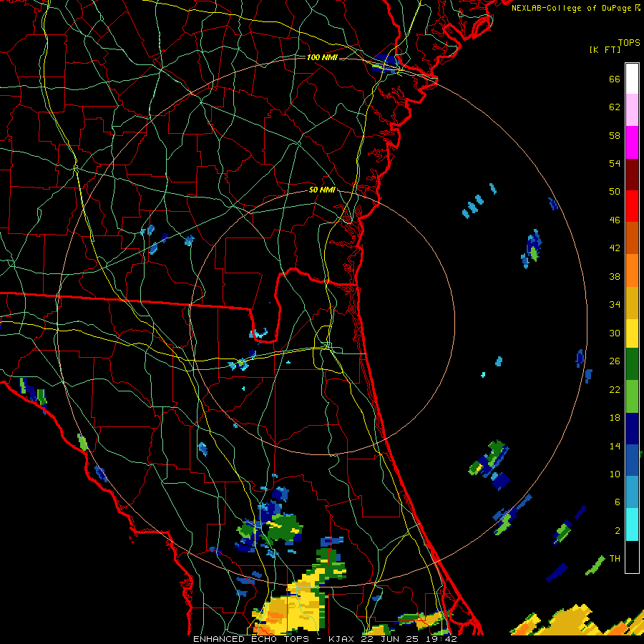This screenshot has height=644, width=644.
Task: Click the TH threshold label in the legend
Action: point(615,558)
